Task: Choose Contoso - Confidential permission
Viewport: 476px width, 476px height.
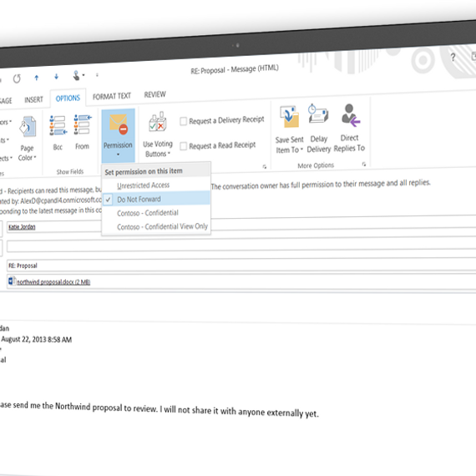Action: (156, 213)
